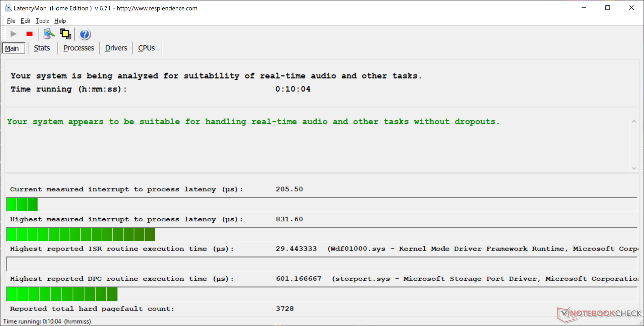Go to the Processes tab

79,48
